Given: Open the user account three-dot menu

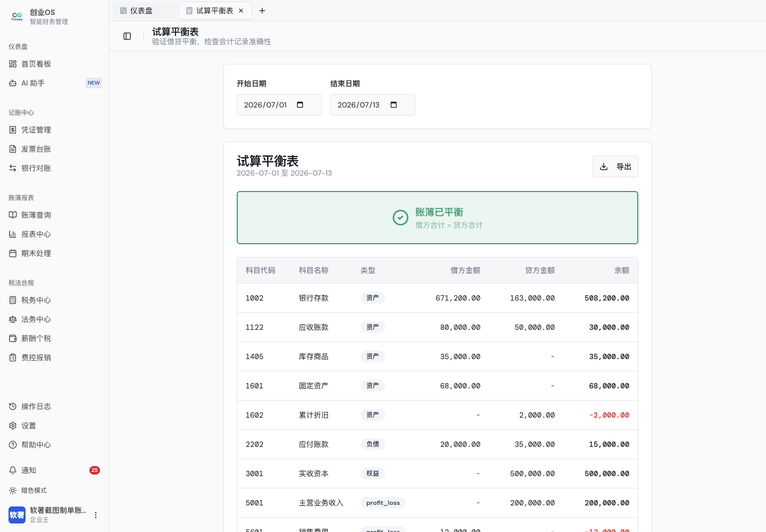Looking at the screenshot, I should click(96, 515).
